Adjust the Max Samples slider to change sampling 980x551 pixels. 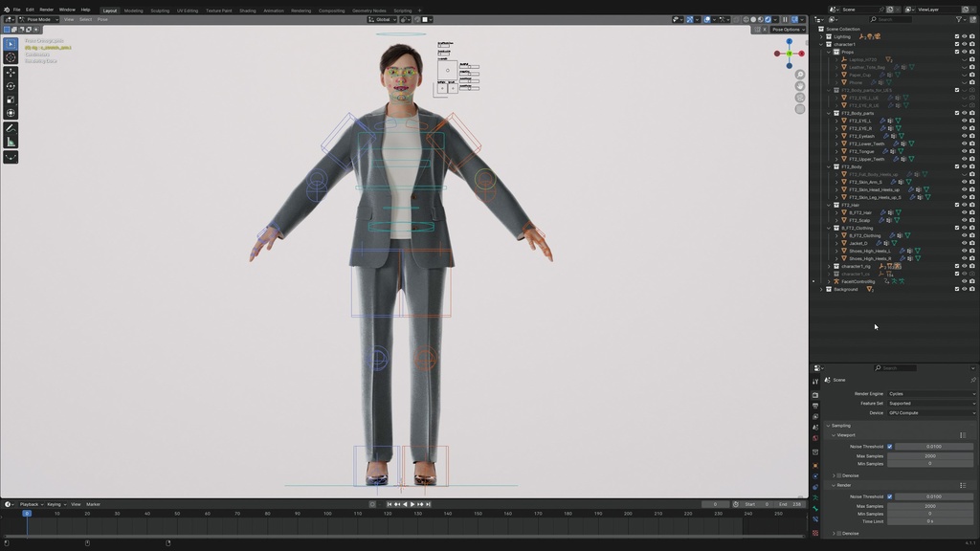pyautogui.click(x=930, y=456)
